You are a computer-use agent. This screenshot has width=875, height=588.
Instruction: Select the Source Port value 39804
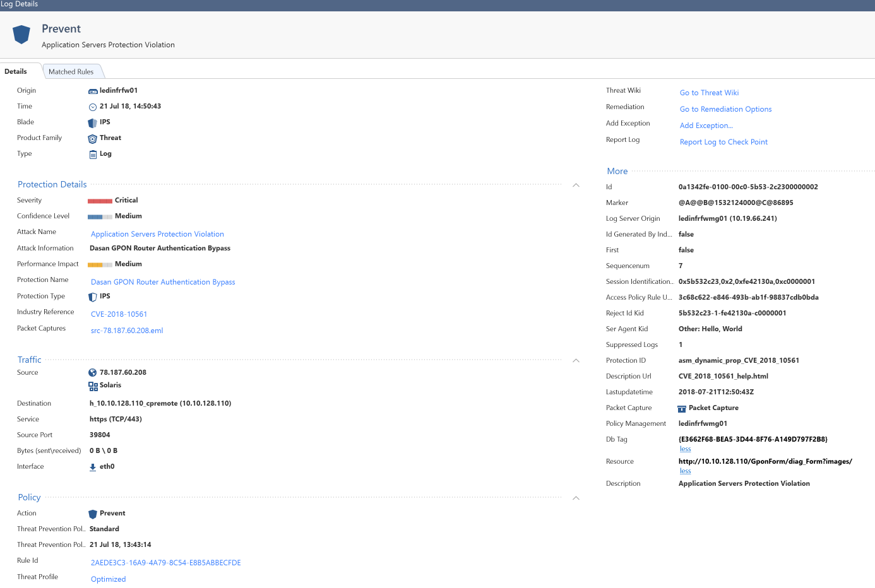[x=100, y=435]
